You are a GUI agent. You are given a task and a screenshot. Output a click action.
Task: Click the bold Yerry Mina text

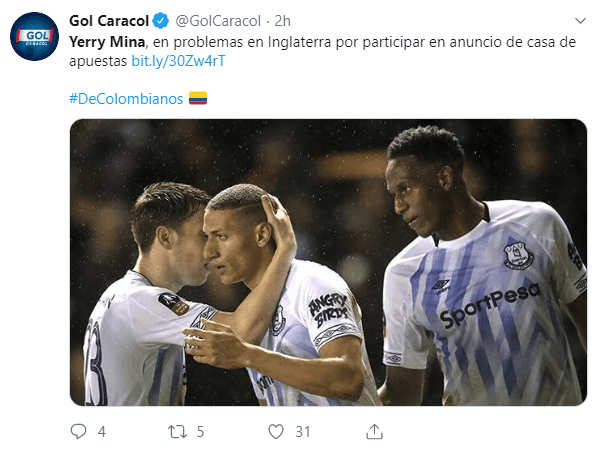click(107, 42)
